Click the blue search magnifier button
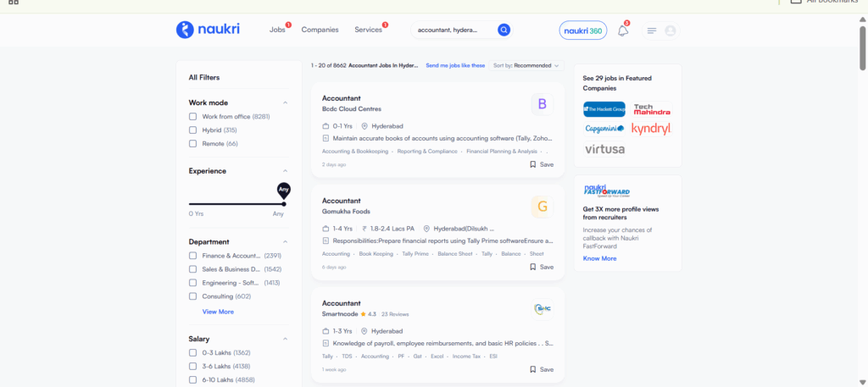Image resolution: width=868 pixels, height=387 pixels. tap(504, 30)
